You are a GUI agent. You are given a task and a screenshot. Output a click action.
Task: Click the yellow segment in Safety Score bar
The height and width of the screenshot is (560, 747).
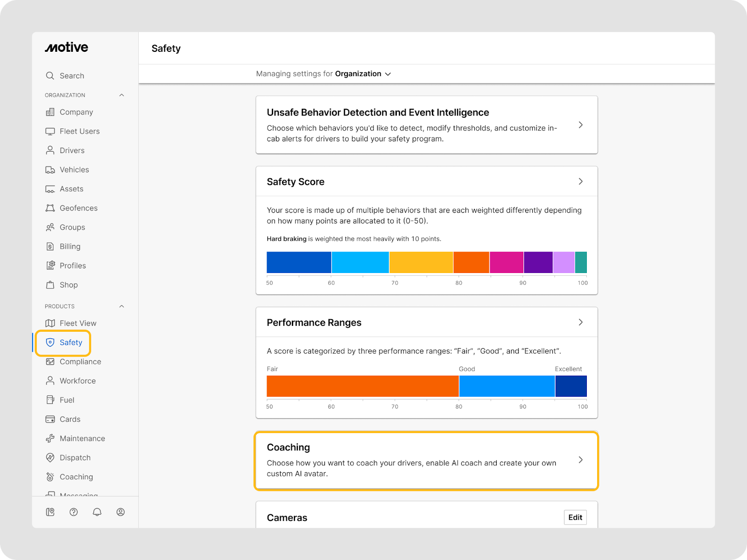point(421,262)
